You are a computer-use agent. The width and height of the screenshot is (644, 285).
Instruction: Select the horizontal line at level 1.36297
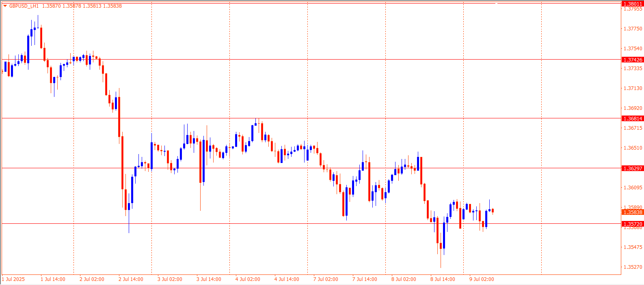pyautogui.click(x=311, y=168)
